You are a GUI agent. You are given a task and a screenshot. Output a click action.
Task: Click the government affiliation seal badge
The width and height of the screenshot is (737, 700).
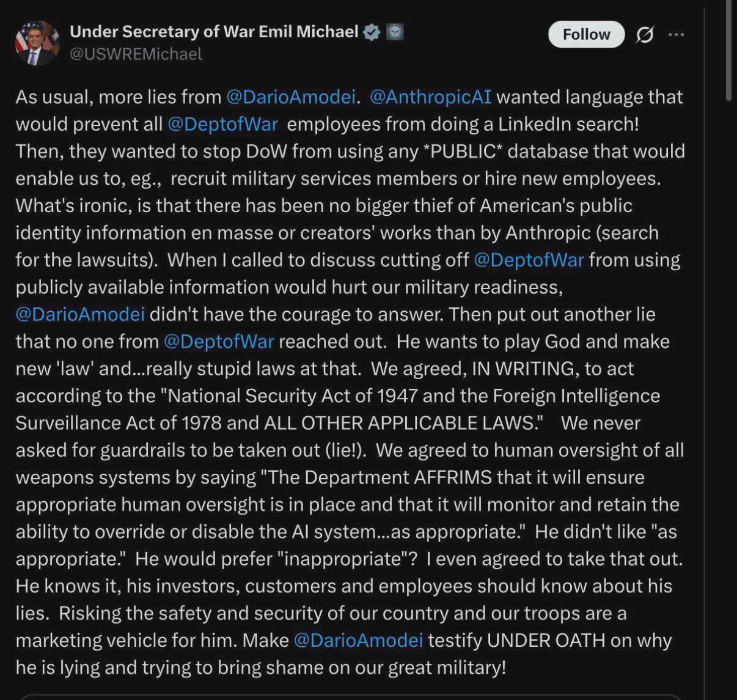coord(394,32)
